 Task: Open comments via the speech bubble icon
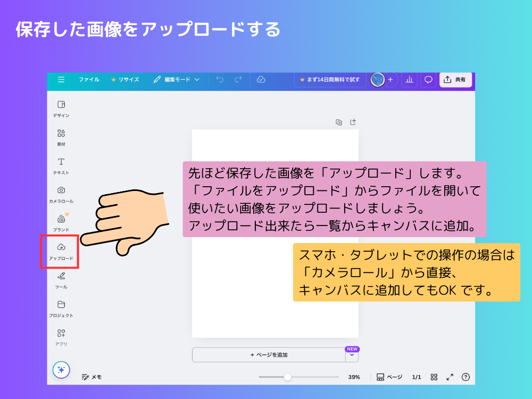pos(428,79)
